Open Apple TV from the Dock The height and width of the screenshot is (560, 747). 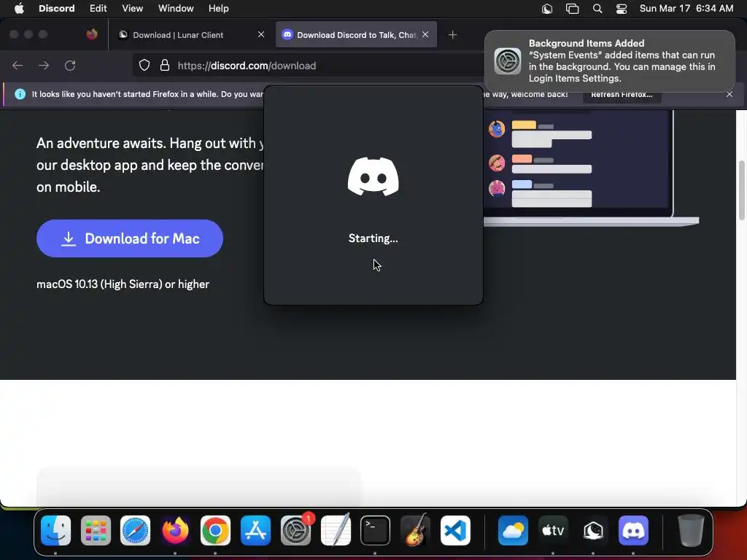(x=553, y=530)
